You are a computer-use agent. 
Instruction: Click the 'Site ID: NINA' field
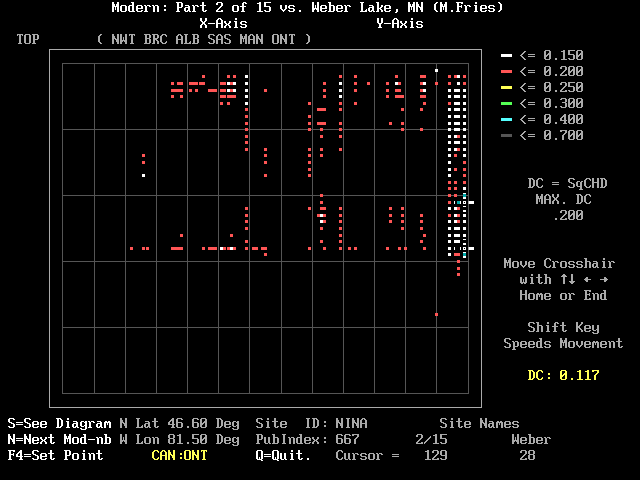[x=311, y=424]
